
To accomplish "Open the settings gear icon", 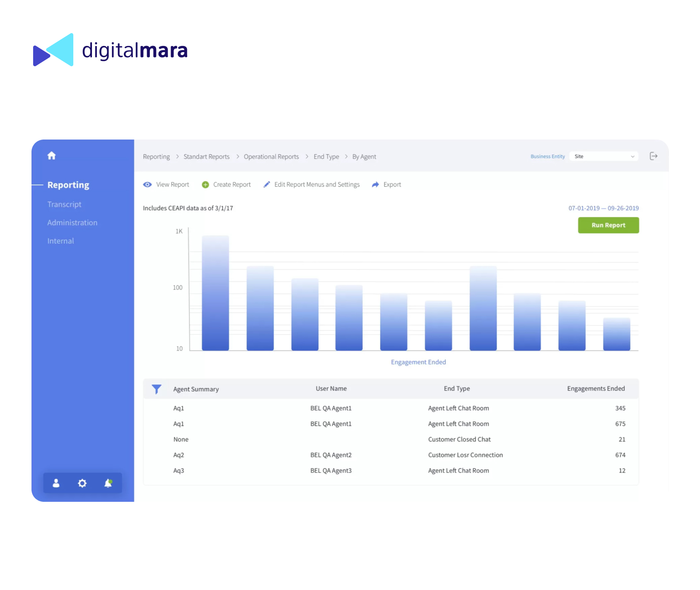I will [82, 483].
